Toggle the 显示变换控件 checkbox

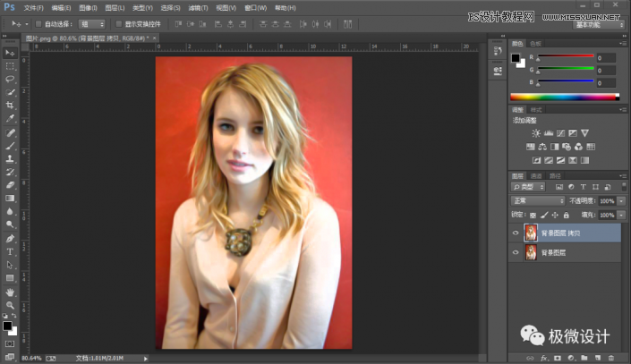(119, 24)
